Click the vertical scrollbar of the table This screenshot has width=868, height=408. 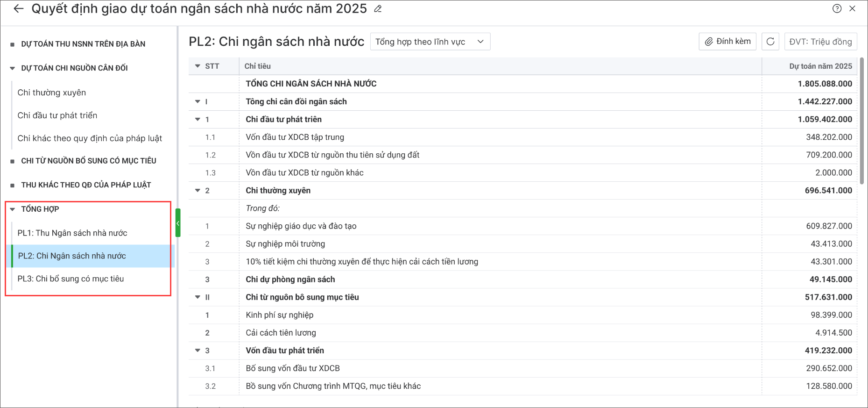click(861, 122)
